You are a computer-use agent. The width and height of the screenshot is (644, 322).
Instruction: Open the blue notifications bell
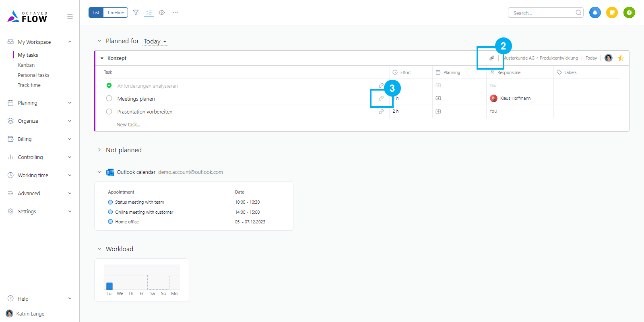[x=595, y=12]
